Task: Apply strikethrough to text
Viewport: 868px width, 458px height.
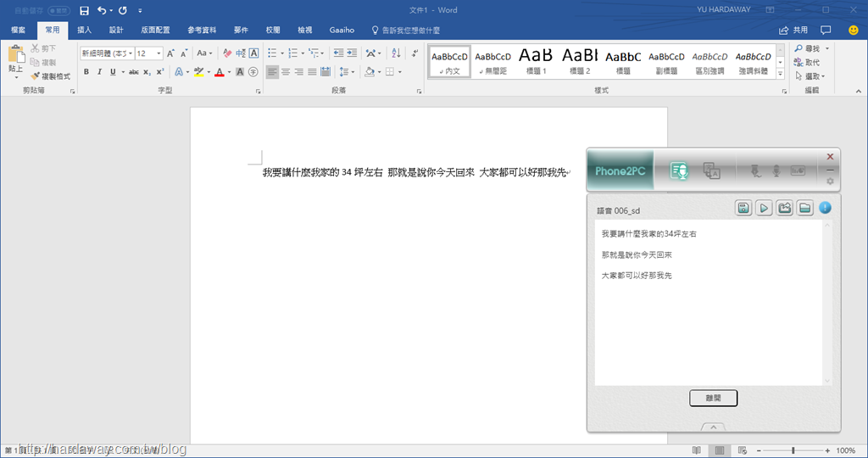Action: tap(133, 72)
